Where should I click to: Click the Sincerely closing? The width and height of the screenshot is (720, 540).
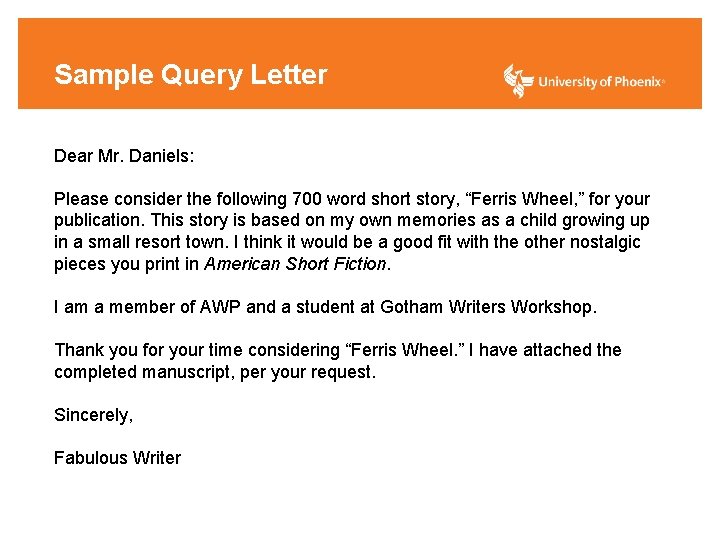coord(94,415)
